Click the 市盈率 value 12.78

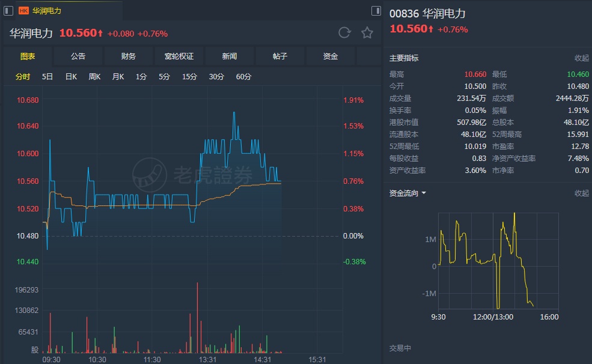[580, 147]
